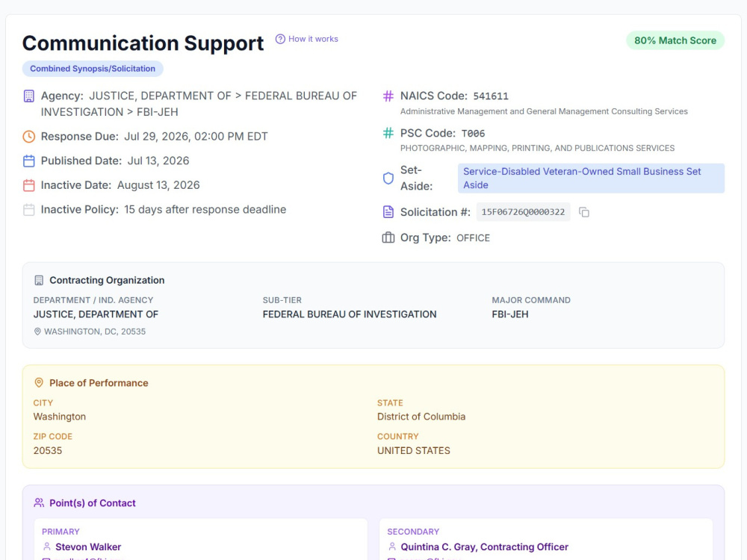Click the Published Date calendar icon
The width and height of the screenshot is (747, 560).
pos(29,161)
